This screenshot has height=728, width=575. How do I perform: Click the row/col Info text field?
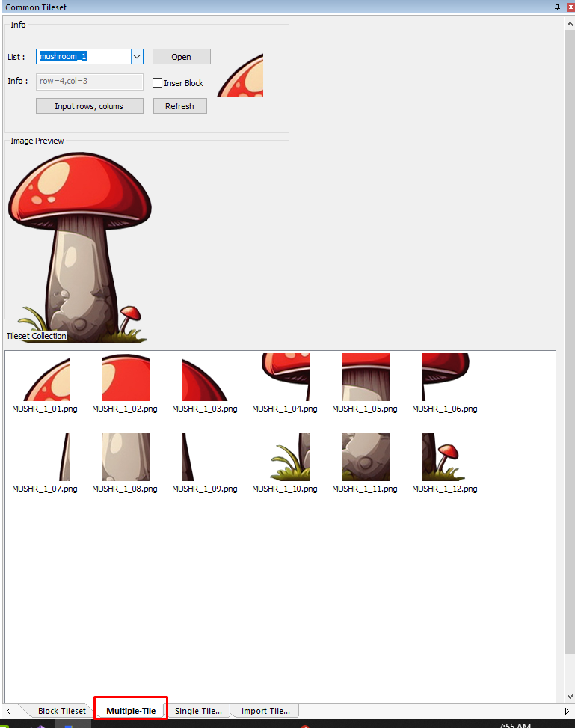(89, 82)
